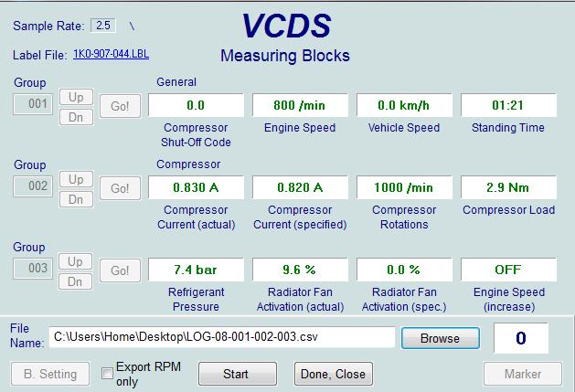Click Dn button for Group 002

[x=76, y=199]
